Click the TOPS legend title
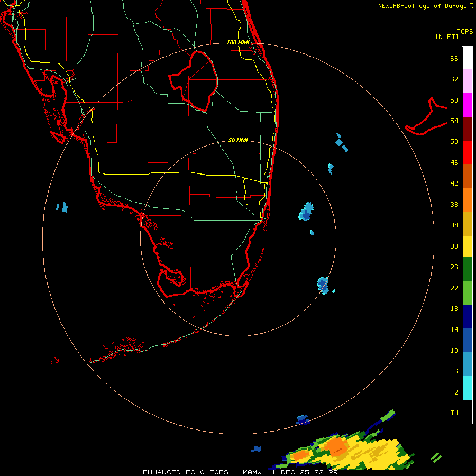The height and width of the screenshot is (476, 476). (x=465, y=31)
